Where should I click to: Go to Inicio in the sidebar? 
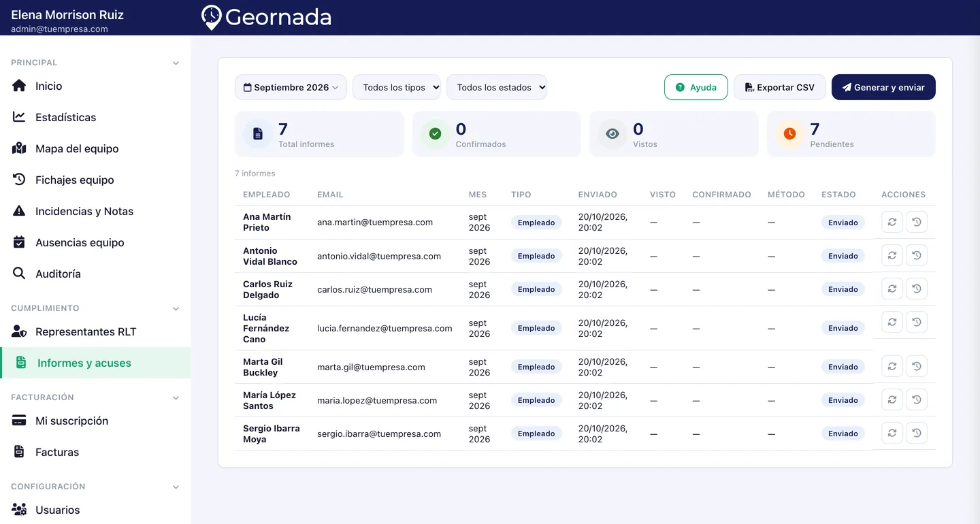[x=95, y=86]
